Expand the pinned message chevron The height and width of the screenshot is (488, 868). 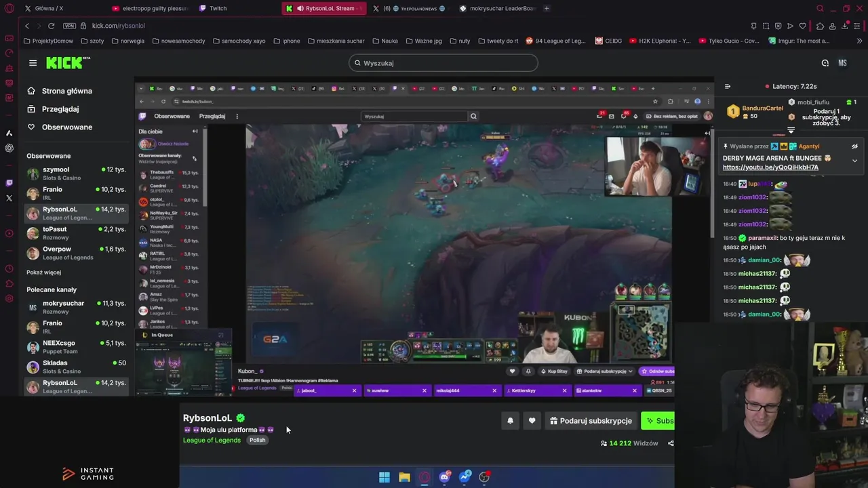[854, 161]
